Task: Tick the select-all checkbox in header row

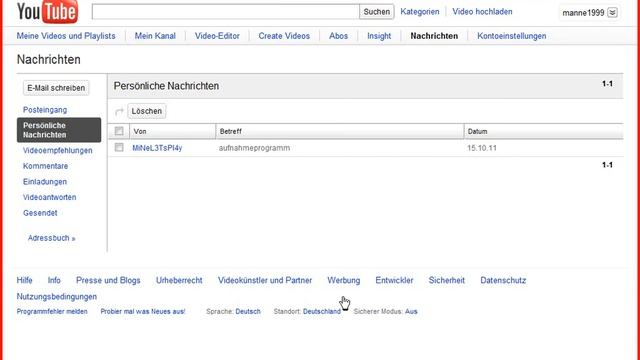Action: (119, 131)
